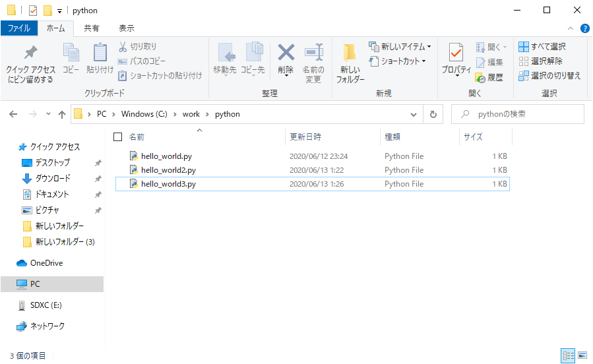593x364 pixels.
Task: Switch to large icons view in status bar
Action: (582, 355)
